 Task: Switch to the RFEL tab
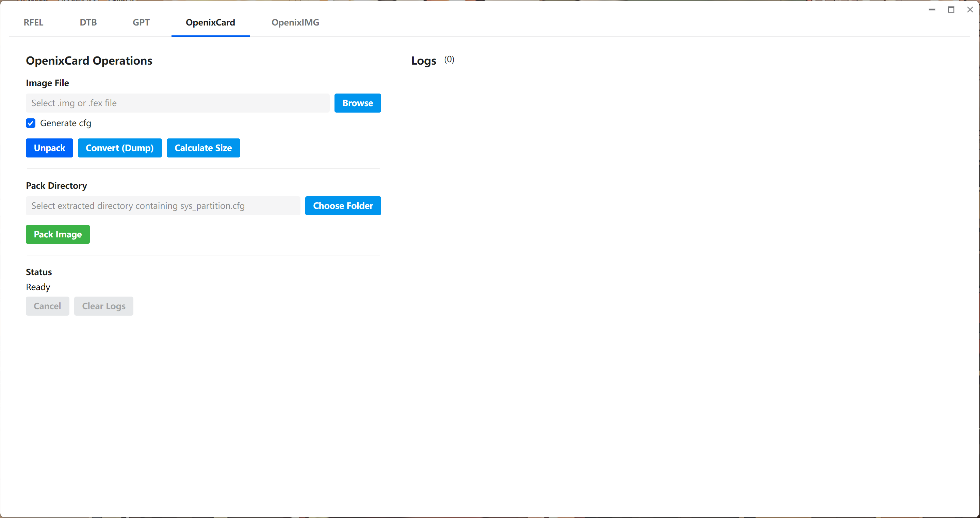click(33, 22)
